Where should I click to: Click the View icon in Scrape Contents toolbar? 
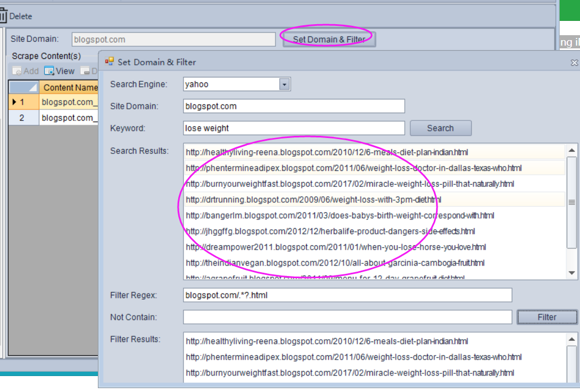[x=49, y=71]
